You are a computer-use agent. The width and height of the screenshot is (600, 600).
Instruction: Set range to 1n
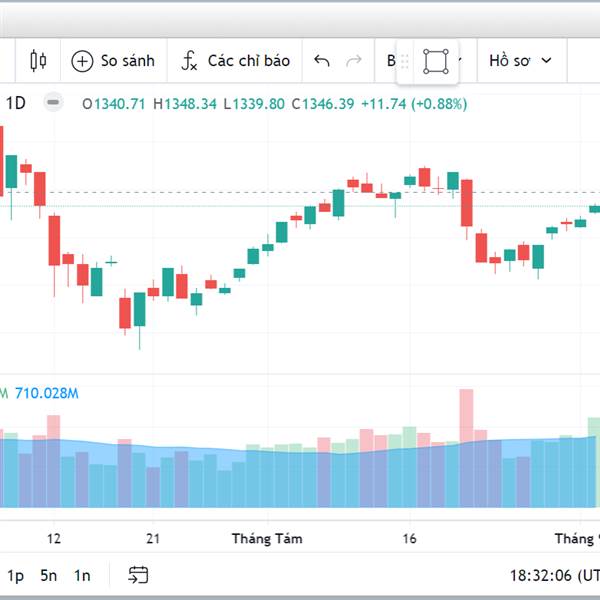tap(82, 576)
